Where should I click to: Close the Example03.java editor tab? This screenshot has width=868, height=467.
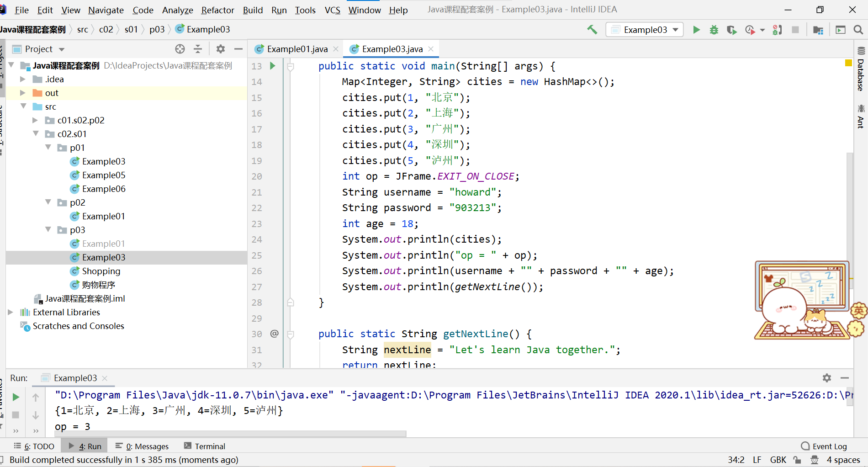click(431, 49)
